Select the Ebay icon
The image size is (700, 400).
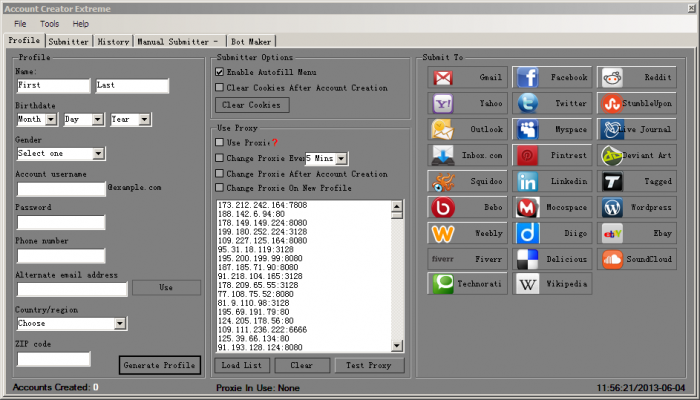[612, 233]
